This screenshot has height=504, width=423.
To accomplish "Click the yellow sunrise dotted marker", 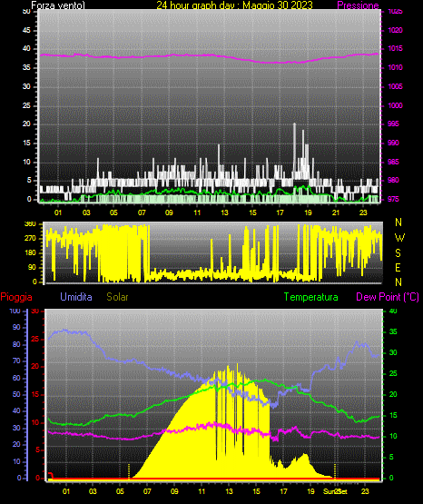I will pyautogui.click(x=129, y=471).
